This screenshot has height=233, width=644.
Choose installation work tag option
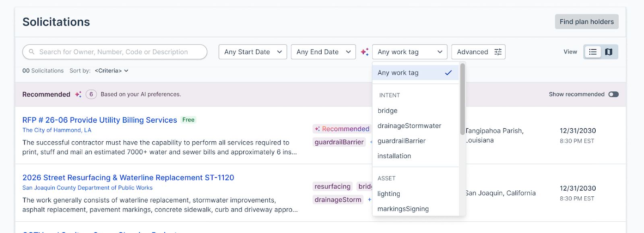[x=415, y=156]
